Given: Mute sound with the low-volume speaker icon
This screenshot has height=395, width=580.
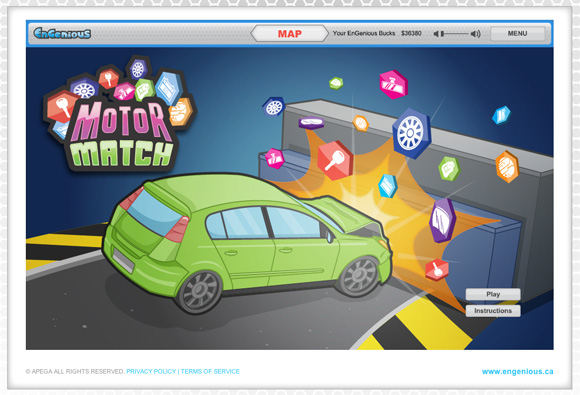Looking at the screenshot, I should point(436,34).
